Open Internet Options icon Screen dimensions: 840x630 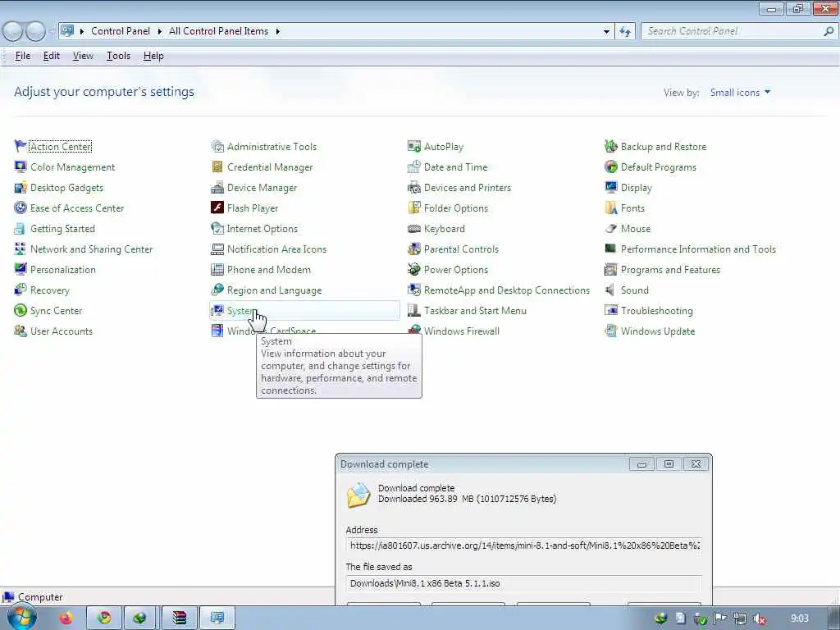click(217, 228)
